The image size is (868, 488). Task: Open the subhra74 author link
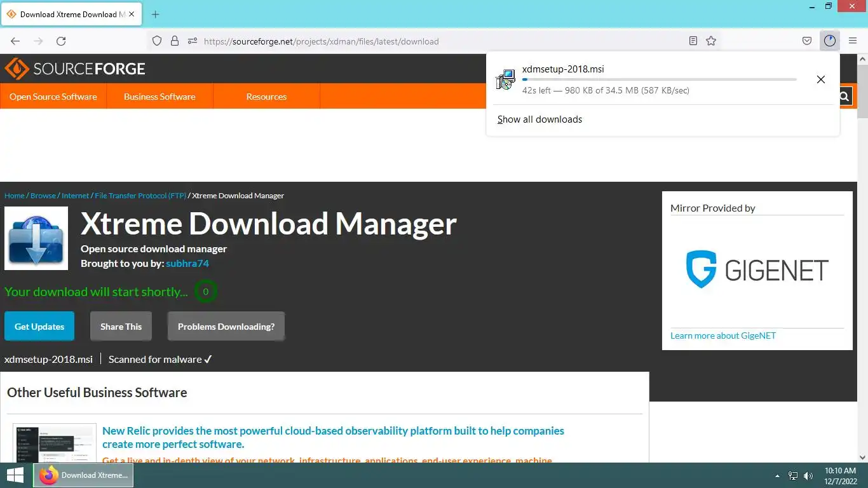[187, 263]
